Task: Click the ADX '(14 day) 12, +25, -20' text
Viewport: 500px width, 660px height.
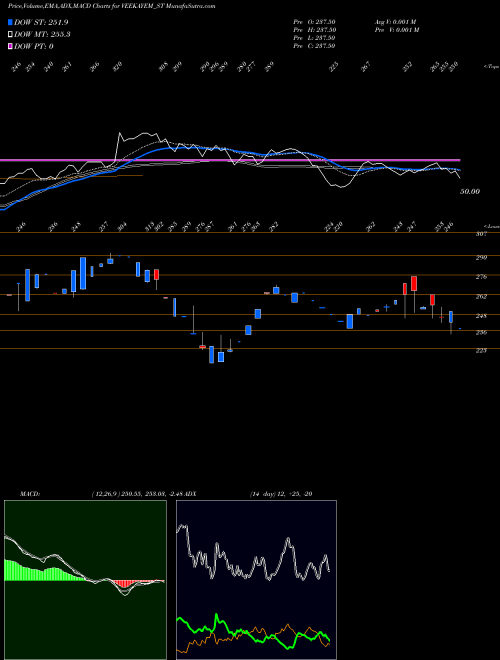Action: pos(281,493)
